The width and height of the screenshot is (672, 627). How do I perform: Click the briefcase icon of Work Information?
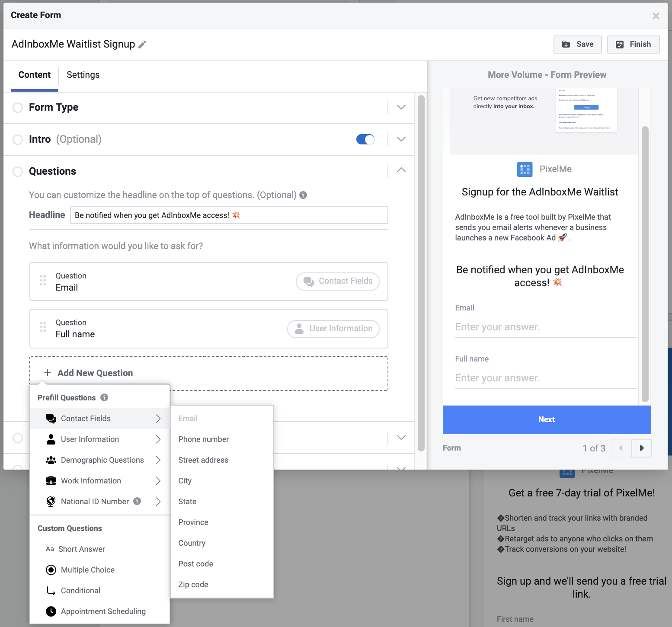(x=51, y=481)
